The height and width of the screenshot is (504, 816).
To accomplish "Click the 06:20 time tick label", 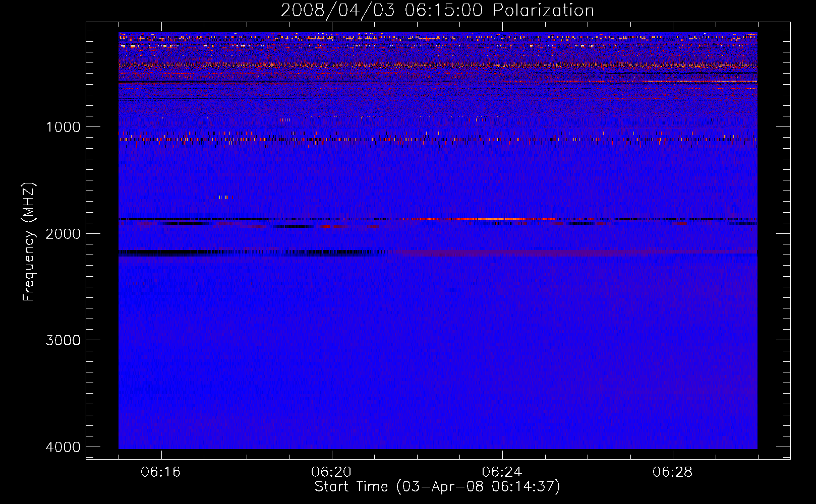I will [331, 472].
